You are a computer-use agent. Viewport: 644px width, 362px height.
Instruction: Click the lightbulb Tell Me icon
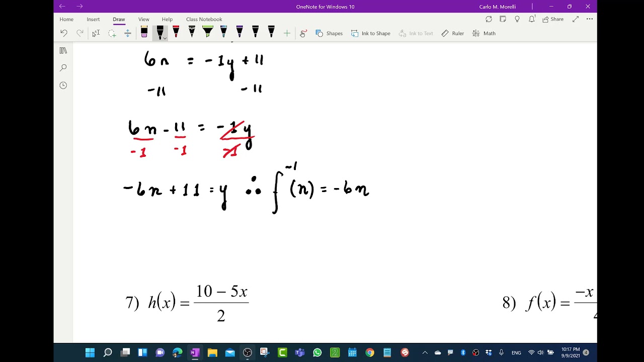point(517,19)
